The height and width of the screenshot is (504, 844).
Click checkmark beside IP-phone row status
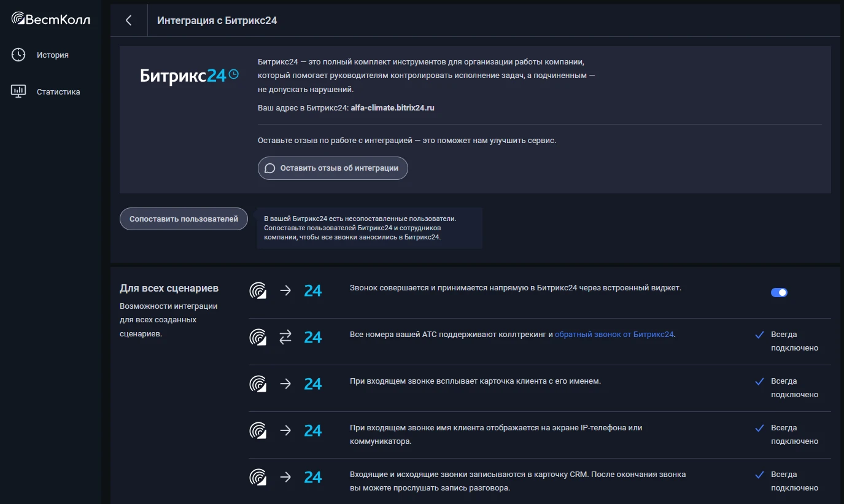(x=759, y=428)
